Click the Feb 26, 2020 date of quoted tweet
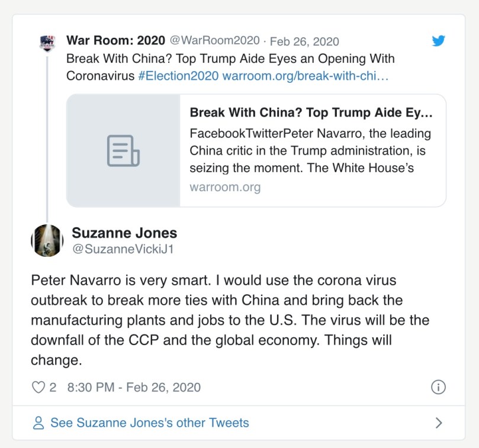The image size is (479, 448). tap(304, 41)
